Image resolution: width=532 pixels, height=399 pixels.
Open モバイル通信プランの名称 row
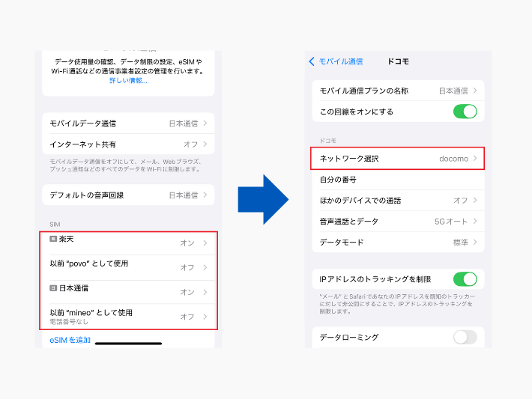point(398,91)
